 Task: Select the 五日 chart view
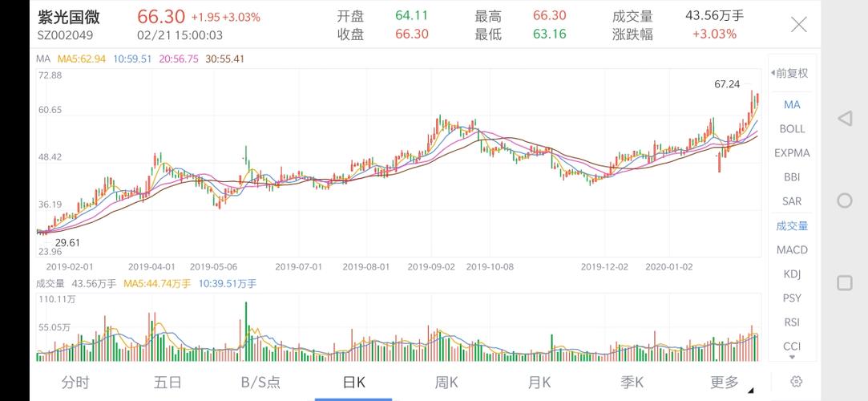[168, 383]
